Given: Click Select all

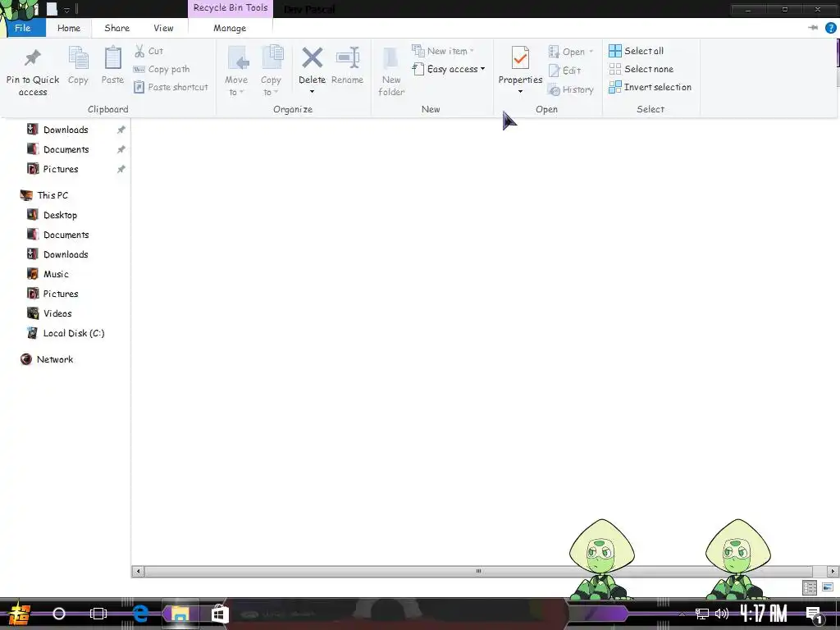Looking at the screenshot, I should pos(637,51).
